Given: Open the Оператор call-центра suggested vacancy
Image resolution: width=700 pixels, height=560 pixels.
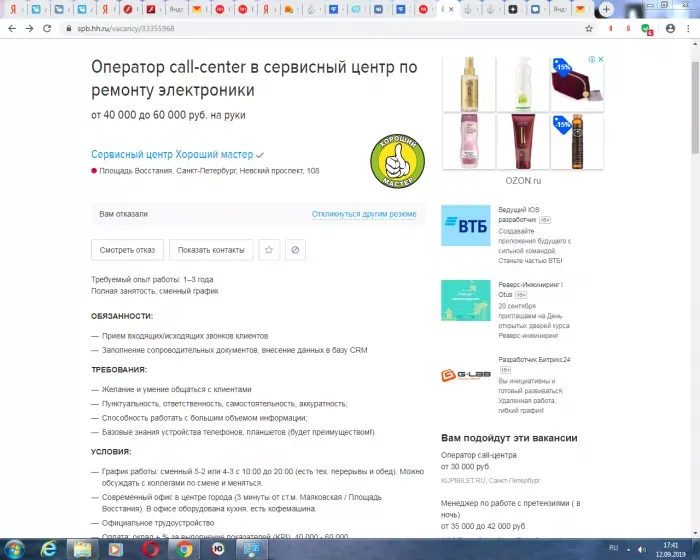Looking at the screenshot, I should tap(479, 455).
